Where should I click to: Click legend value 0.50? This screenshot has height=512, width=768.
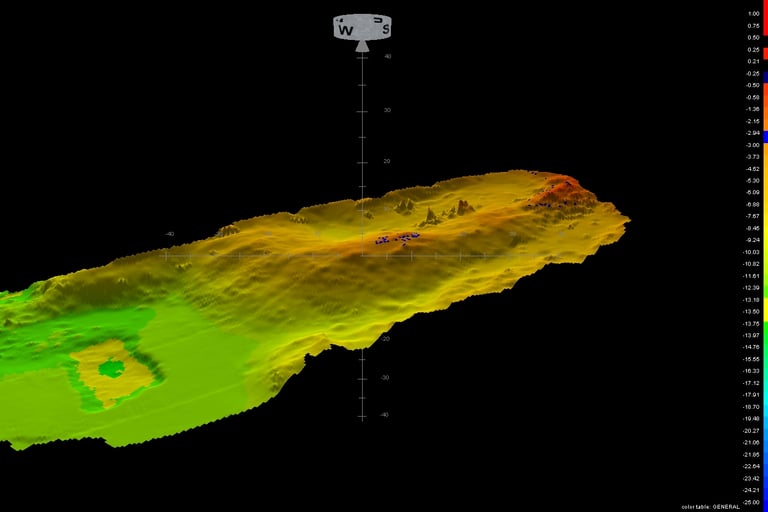753,38
